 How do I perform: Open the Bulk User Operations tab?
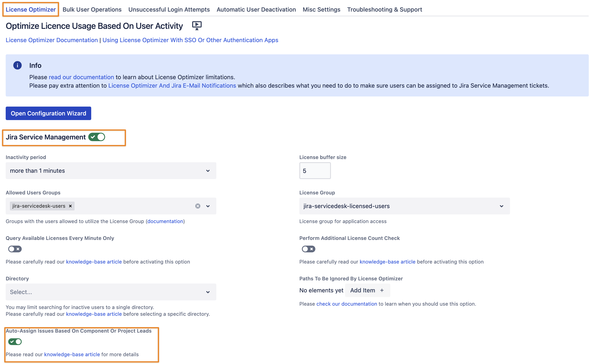(92, 9)
